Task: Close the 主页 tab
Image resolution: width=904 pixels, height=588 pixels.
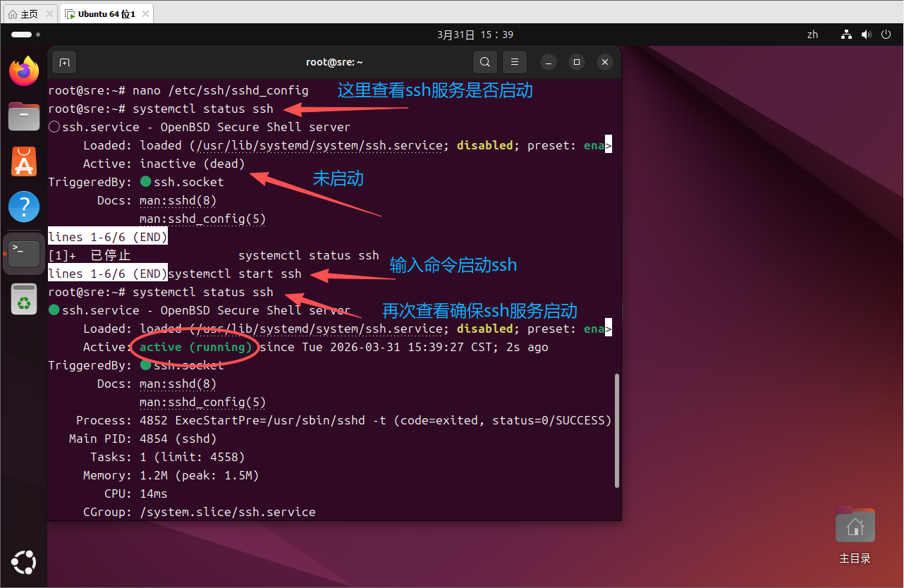Action: (x=49, y=14)
